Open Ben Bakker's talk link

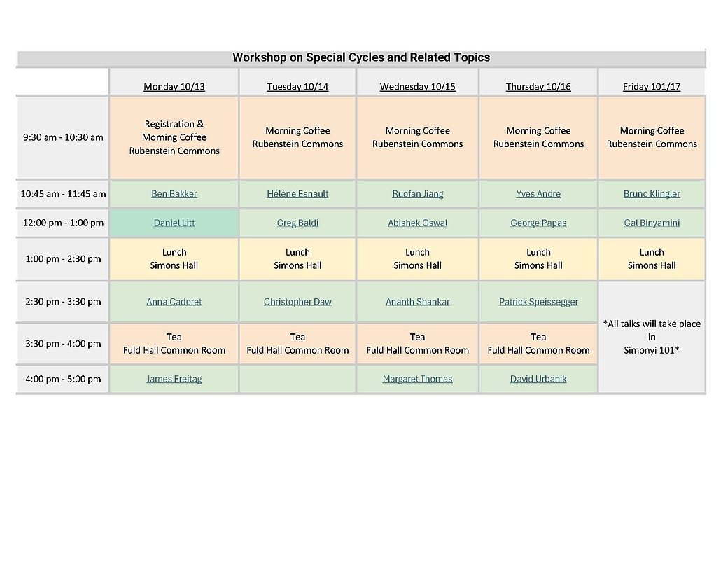pos(174,194)
